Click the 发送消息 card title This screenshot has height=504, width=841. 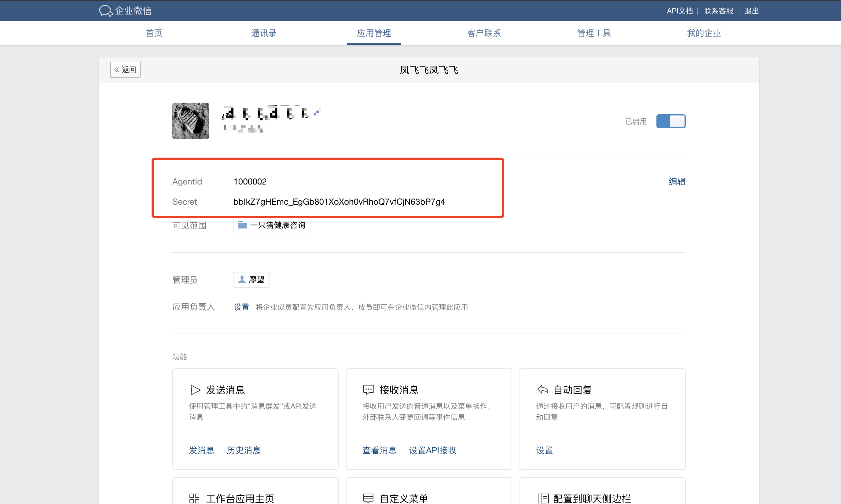226,390
